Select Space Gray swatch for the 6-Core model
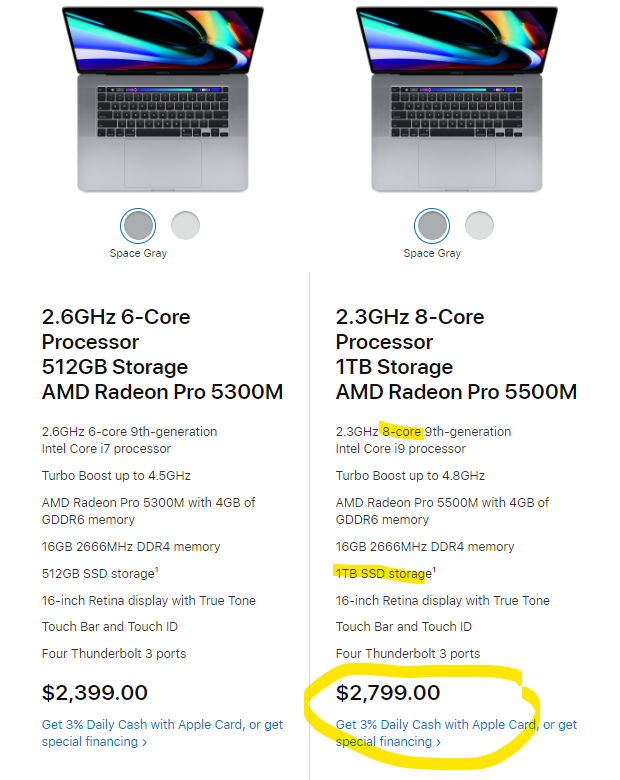Viewport: 620px width, 780px height. pos(138,225)
